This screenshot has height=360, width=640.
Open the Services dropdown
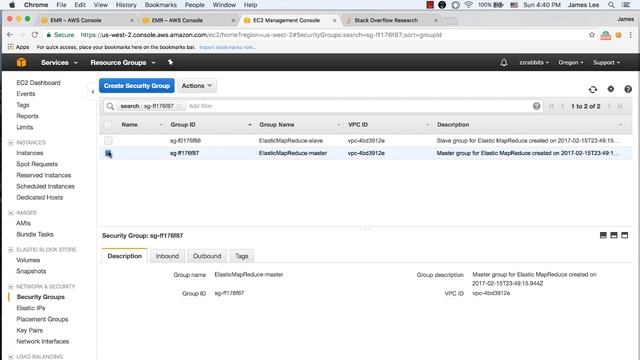59,62
